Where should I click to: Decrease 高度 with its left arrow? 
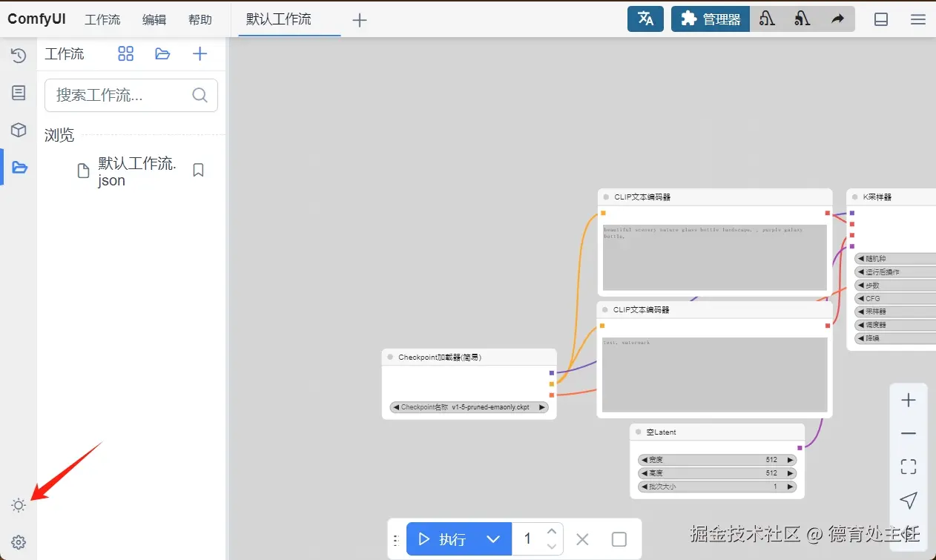point(645,473)
